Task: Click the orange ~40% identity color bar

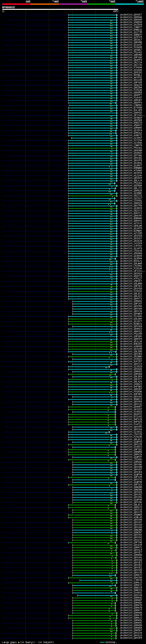Action: 45,4
